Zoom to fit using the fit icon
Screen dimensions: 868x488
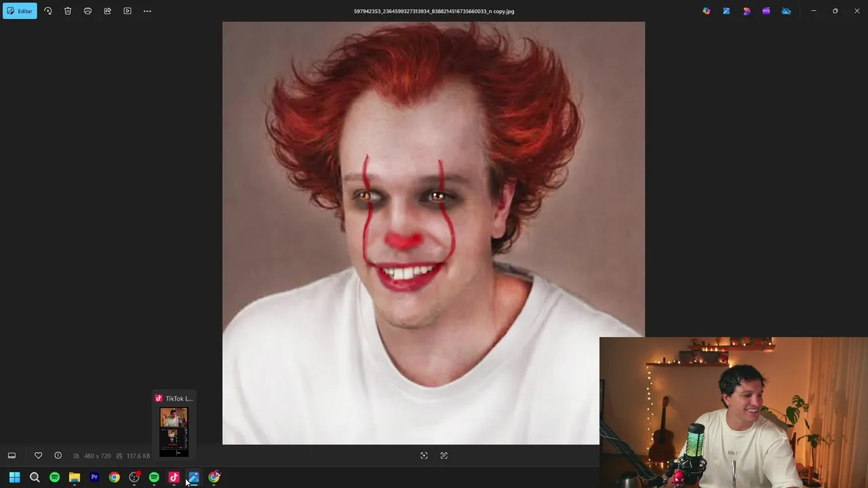[424, 455]
